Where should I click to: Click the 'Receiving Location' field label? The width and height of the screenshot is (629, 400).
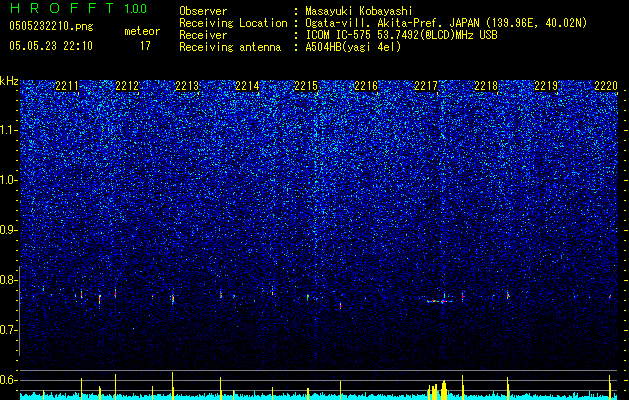(233, 23)
